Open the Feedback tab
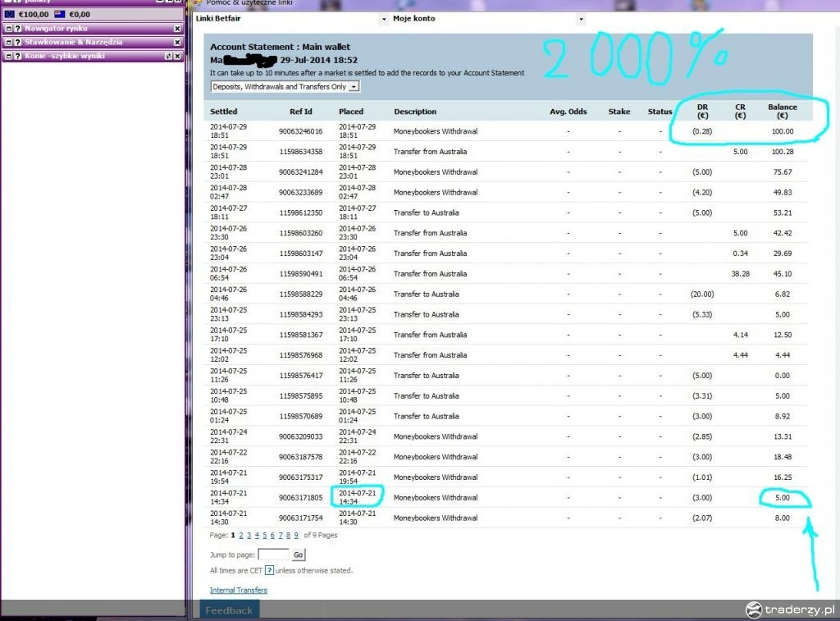This screenshot has width=840, height=621. [x=229, y=610]
